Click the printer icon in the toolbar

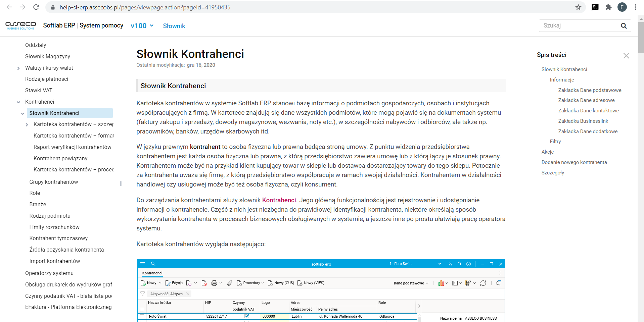click(x=214, y=283)
